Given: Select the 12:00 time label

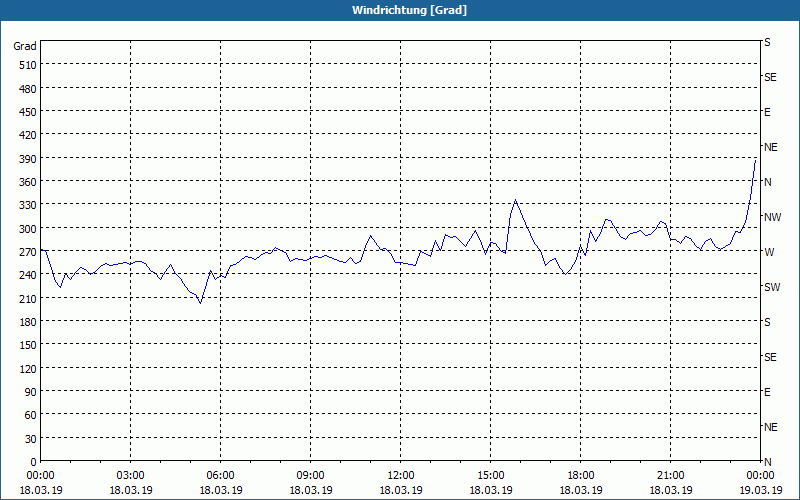Looking at the screenshot, I should 401,476.
